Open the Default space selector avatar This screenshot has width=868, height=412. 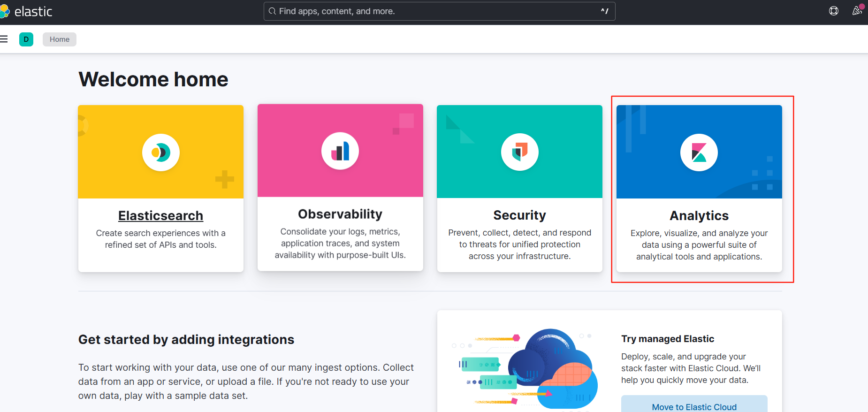[26, 39]
